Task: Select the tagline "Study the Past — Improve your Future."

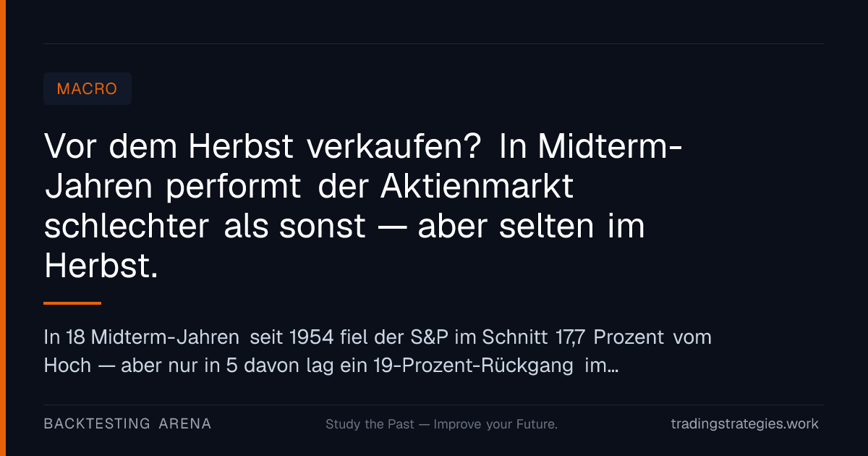Action: (441, 424)
